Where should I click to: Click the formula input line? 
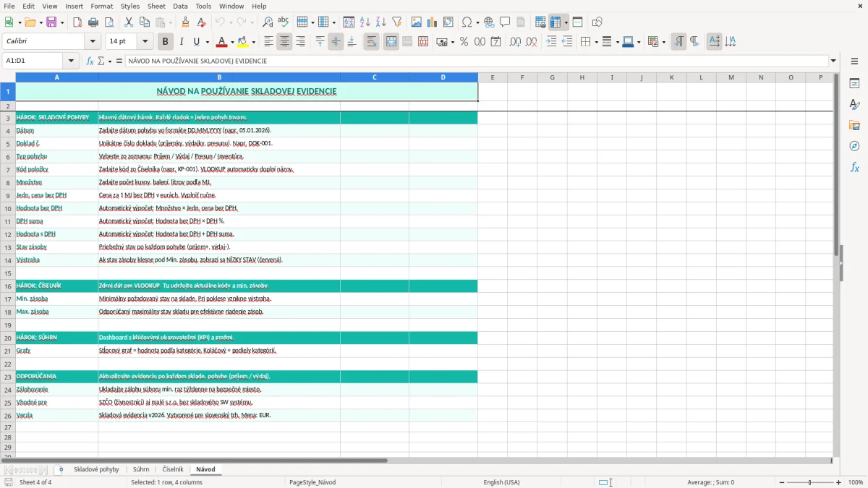pos(477,61)
